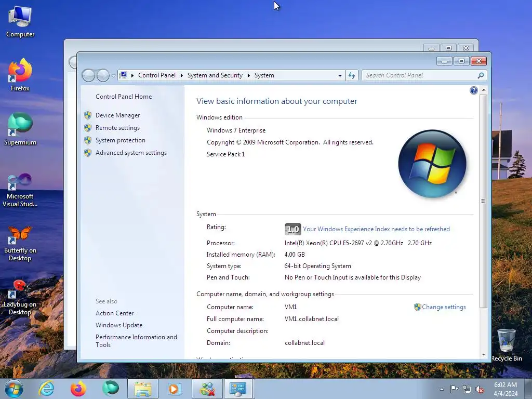Open Action Center under See also

115,313
